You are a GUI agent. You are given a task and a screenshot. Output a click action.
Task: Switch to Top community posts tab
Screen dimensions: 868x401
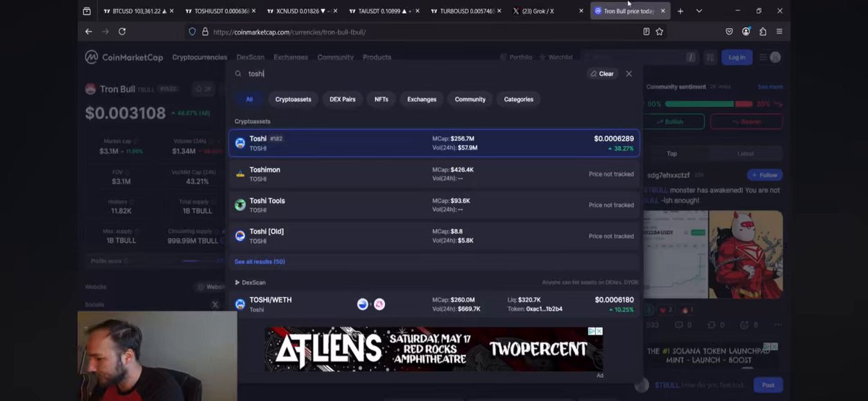(672, 153)
